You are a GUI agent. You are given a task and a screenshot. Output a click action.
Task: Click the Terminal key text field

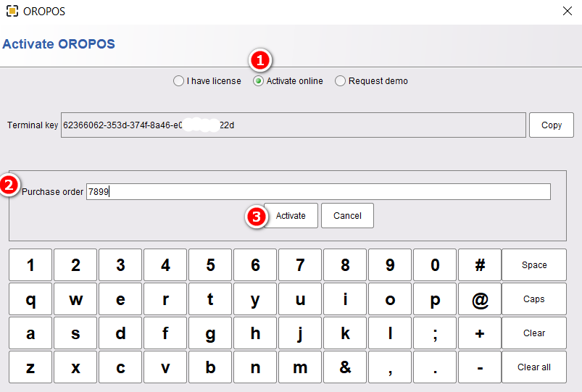pyautogui.click(x=294, y=125)
